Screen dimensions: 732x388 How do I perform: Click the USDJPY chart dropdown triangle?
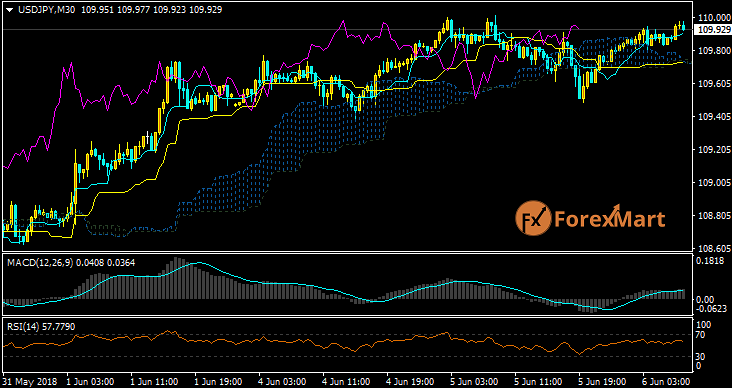(x=10, y=10)
